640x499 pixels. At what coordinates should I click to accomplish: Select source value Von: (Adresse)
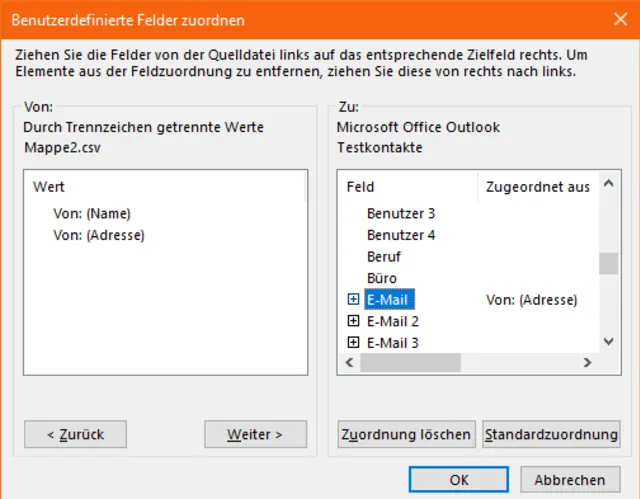99,235
